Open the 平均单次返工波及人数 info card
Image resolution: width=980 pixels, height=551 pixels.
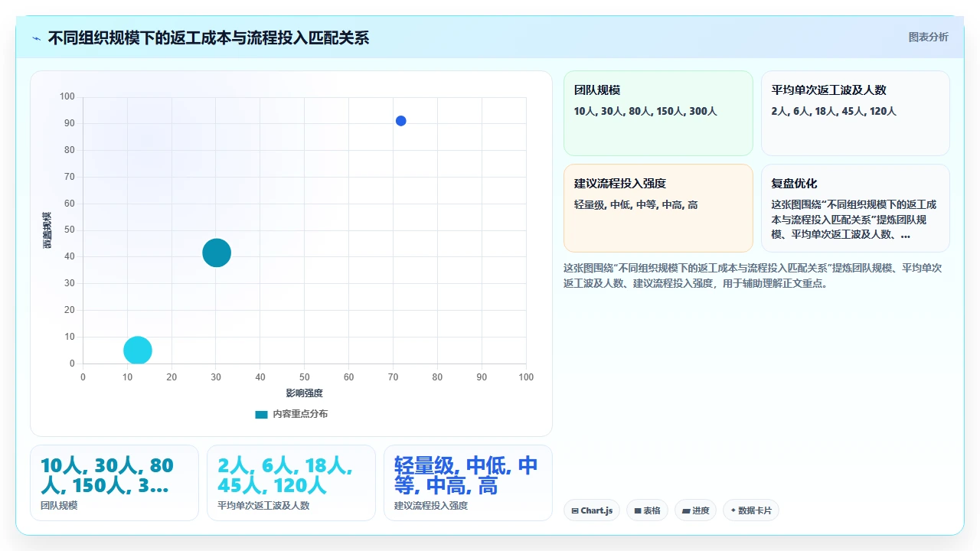point(855,113)
